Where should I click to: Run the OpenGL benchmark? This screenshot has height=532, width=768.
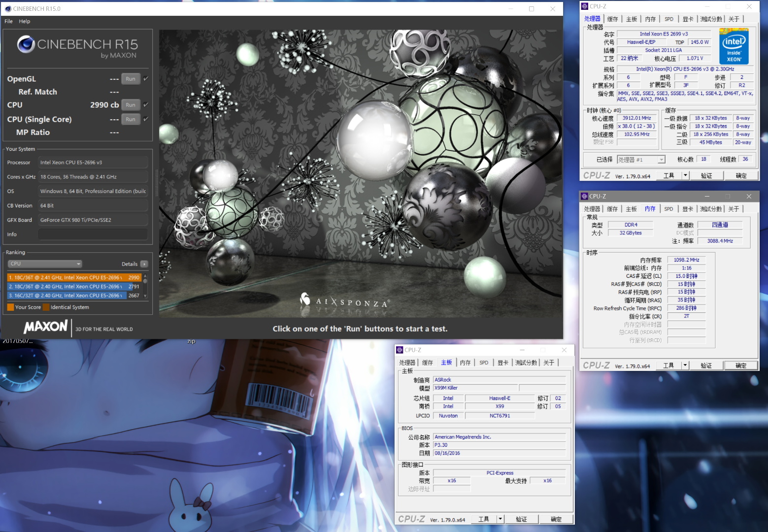coord(131,79)
